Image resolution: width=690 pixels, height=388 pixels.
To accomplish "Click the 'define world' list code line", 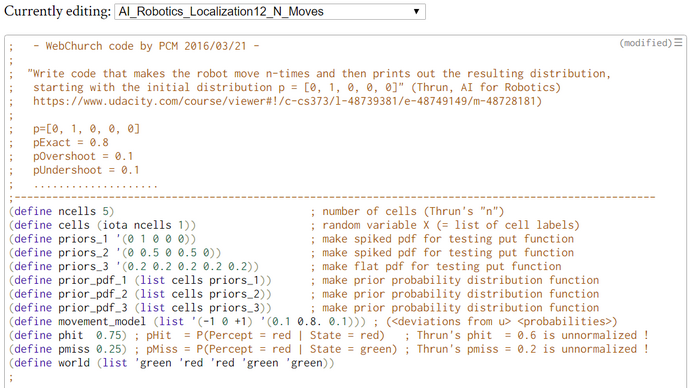I will 171,363.
